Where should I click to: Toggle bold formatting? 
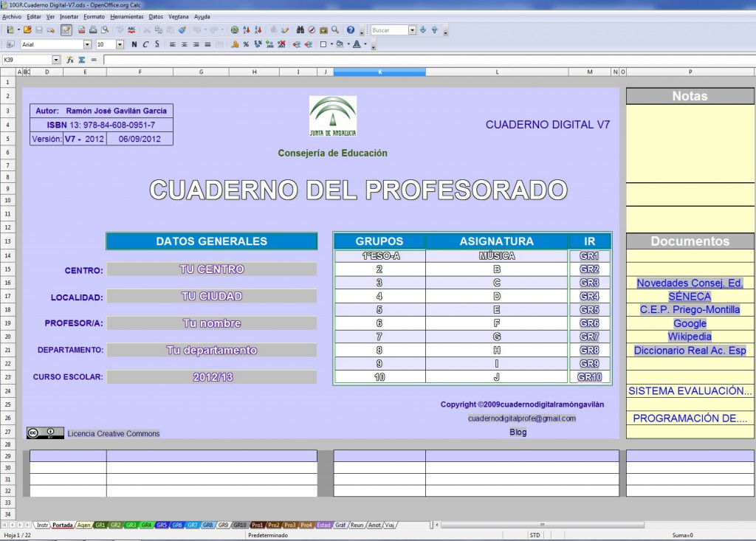coord(134,44)
